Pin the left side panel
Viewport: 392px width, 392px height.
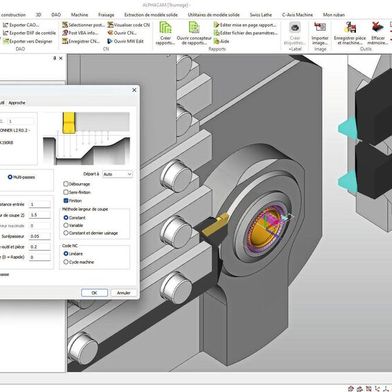pos(55,58)
